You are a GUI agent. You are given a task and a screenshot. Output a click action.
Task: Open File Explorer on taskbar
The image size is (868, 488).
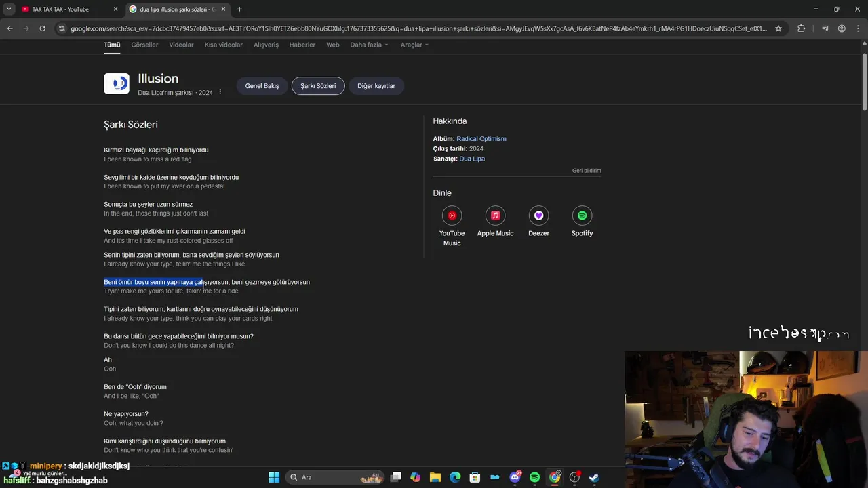pos(435,477)
